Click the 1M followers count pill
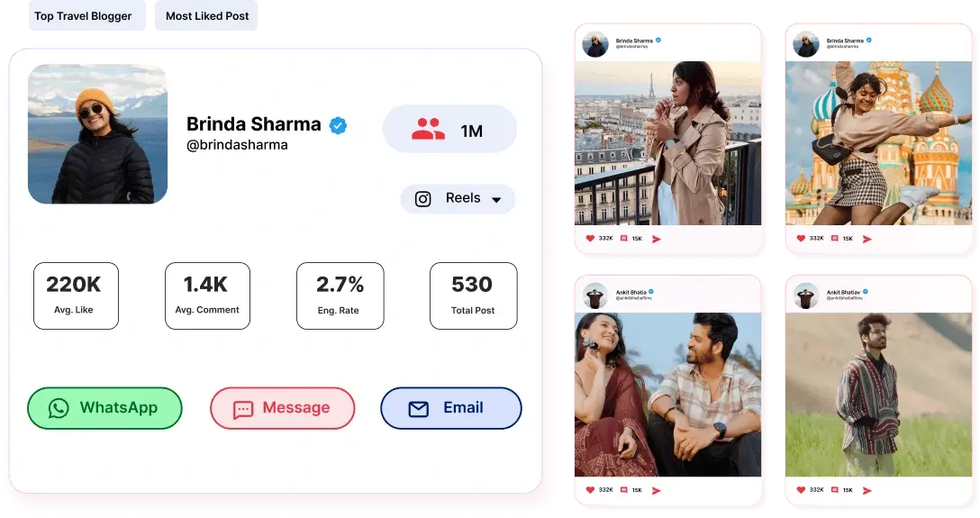The width and height of the screenshot is (980, 518). pos(450,130)
